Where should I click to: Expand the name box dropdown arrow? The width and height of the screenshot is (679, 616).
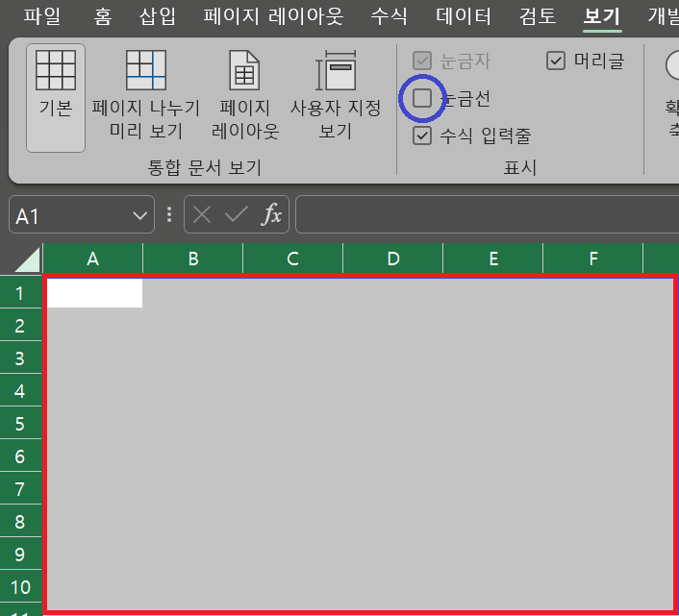[139, 215]
